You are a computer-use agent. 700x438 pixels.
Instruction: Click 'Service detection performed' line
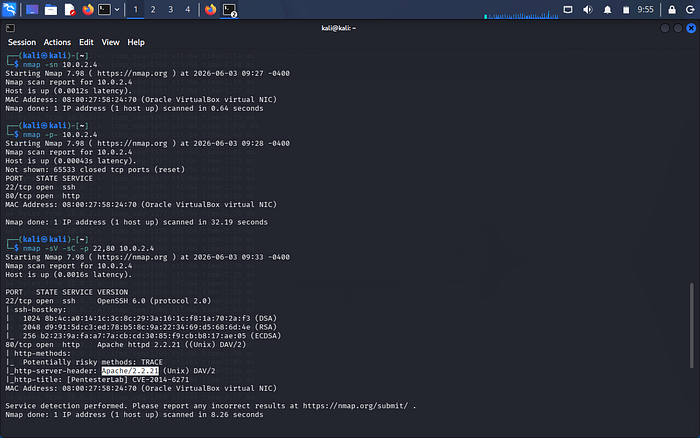tap(211, 406)
